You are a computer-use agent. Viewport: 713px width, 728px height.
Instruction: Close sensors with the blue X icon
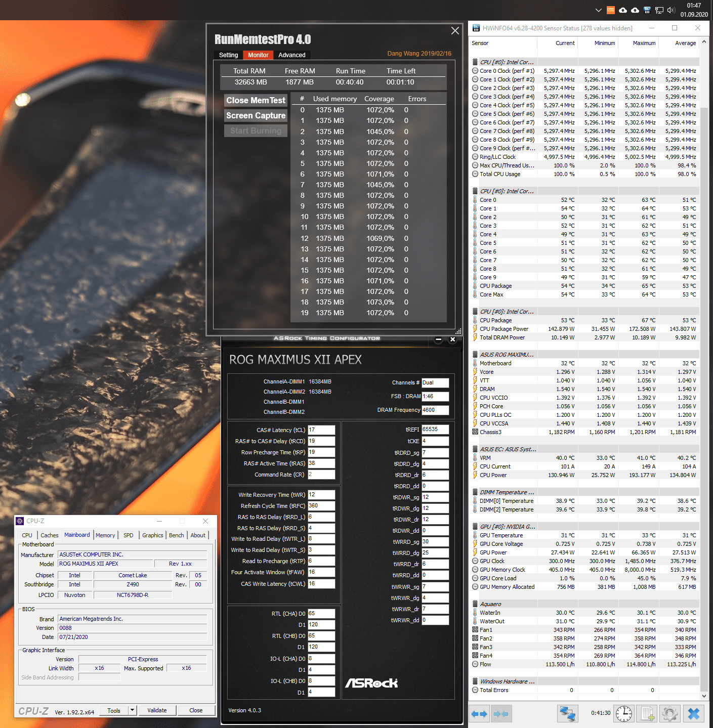point(694,714)
